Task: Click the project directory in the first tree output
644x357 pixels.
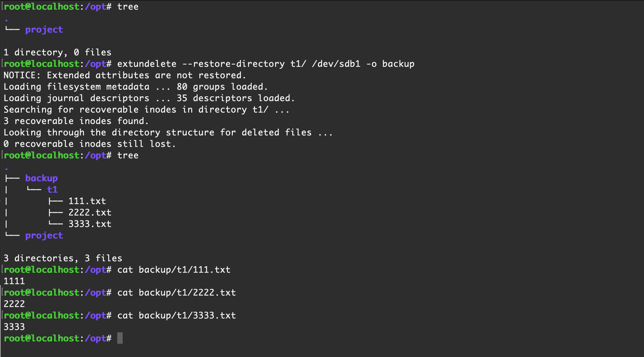Action: tap(44, 29)
